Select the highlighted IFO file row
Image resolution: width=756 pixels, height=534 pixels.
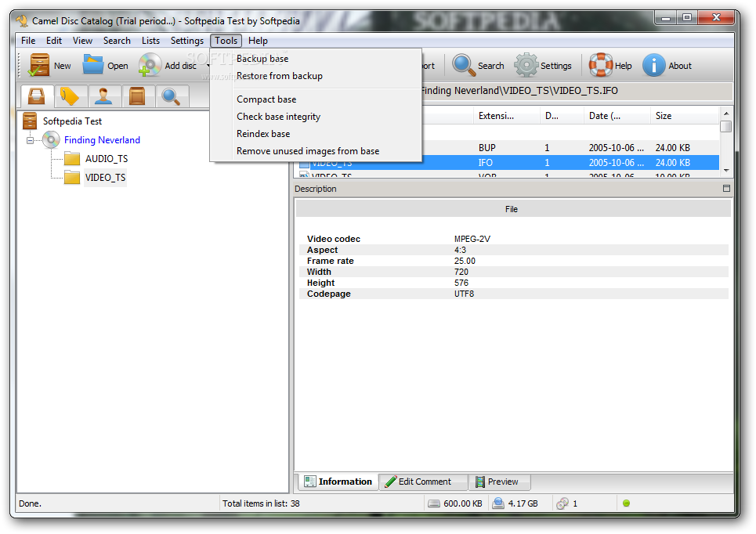(x=506, y=162)
